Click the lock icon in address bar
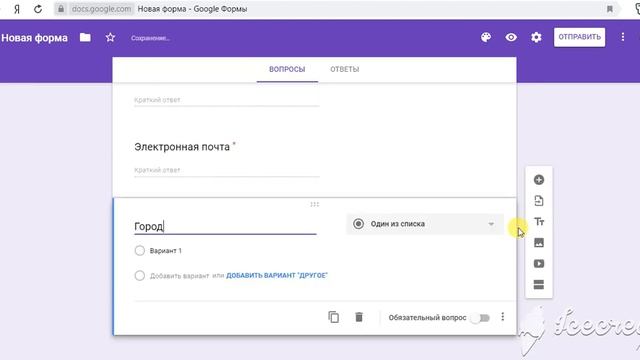Image resolution: width=640 pixels, height=360 pixels. [x=61, y=9]
